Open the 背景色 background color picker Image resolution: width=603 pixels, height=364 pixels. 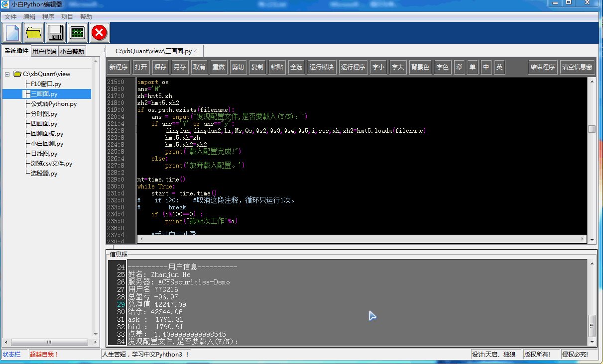point(420,67)
